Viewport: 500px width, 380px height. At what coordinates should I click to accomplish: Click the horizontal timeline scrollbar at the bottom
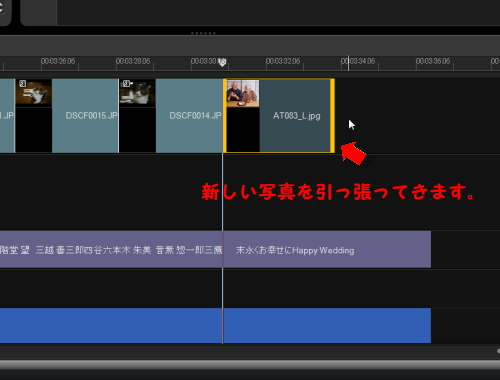[x=250, y=351]
